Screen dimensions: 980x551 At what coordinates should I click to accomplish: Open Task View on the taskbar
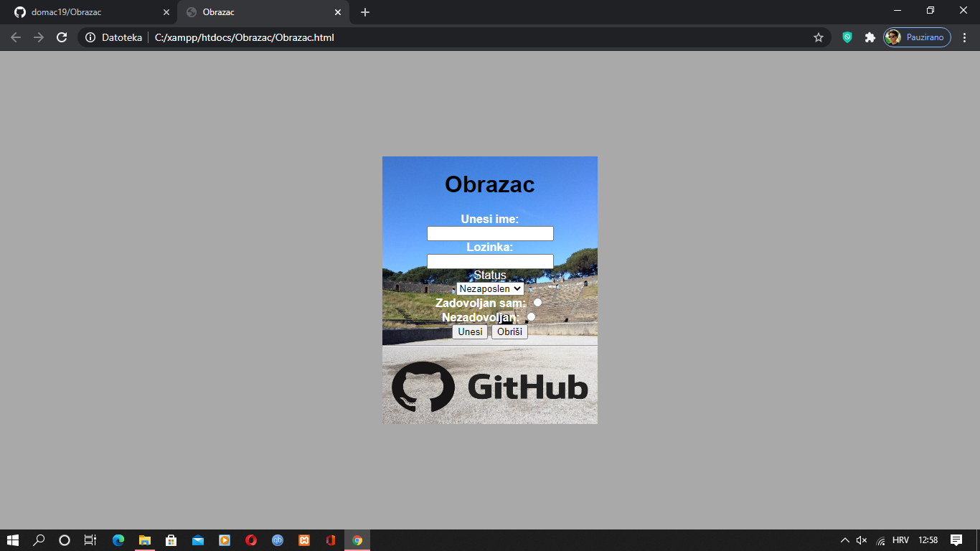(x=90, y=540)
